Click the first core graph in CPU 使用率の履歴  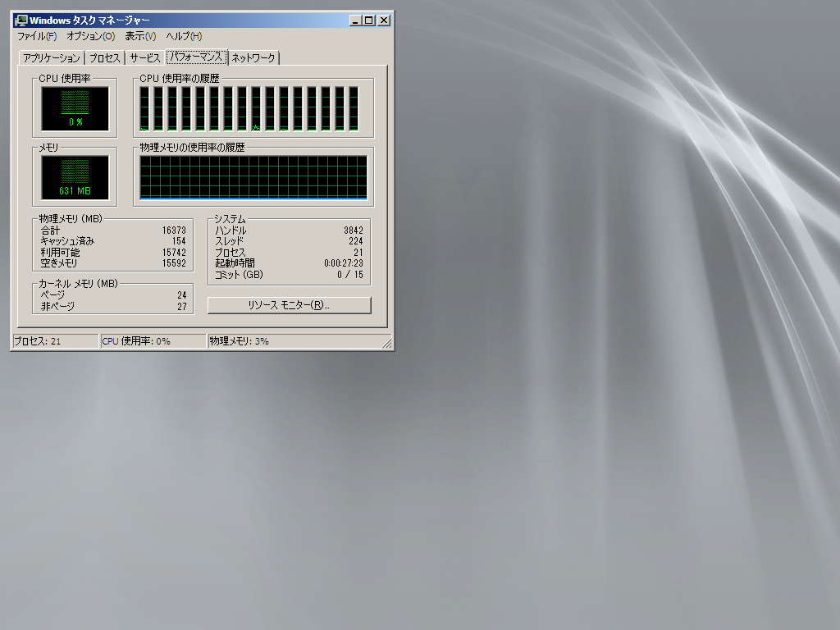[144, 109]
